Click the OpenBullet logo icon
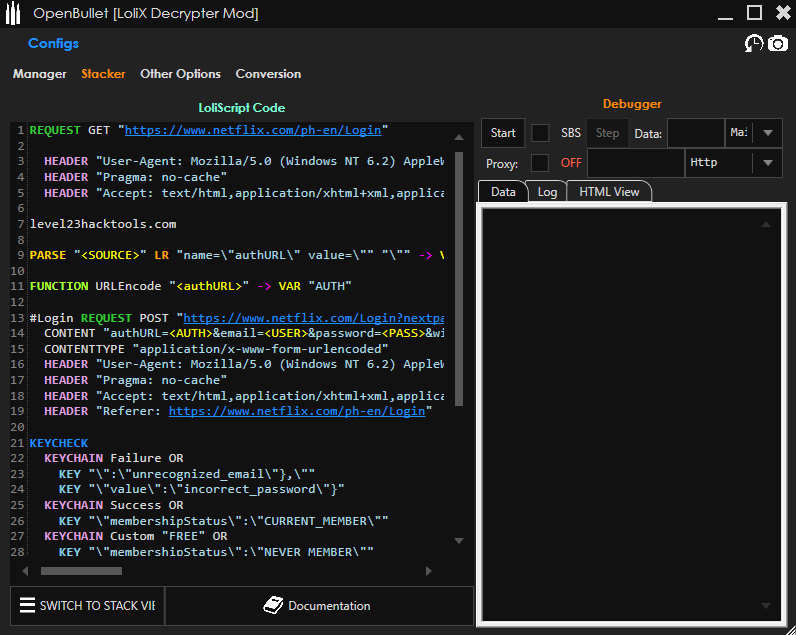Screen dimensions: 796x635 pos(13,13)
